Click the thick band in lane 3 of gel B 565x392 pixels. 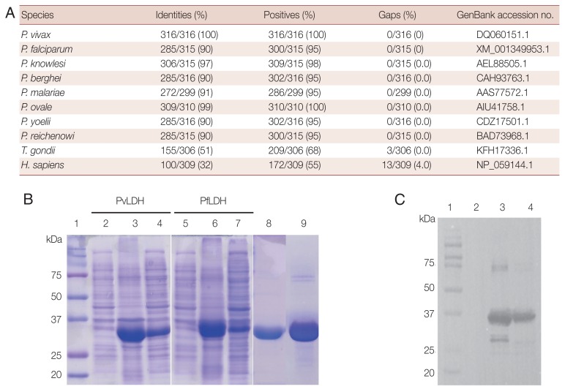click(132, 334)
